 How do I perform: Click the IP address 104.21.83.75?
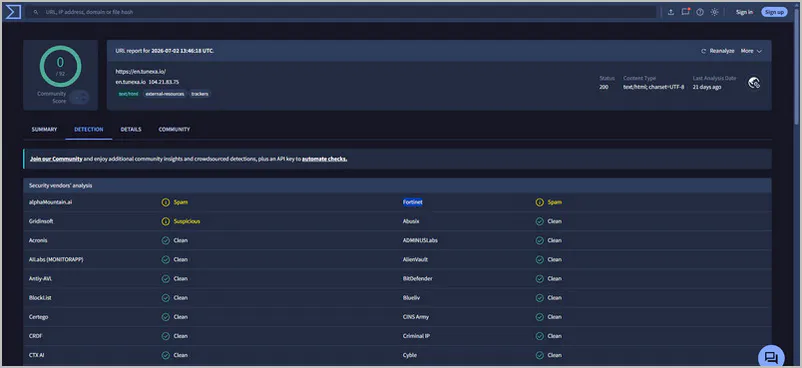[164, 82]
